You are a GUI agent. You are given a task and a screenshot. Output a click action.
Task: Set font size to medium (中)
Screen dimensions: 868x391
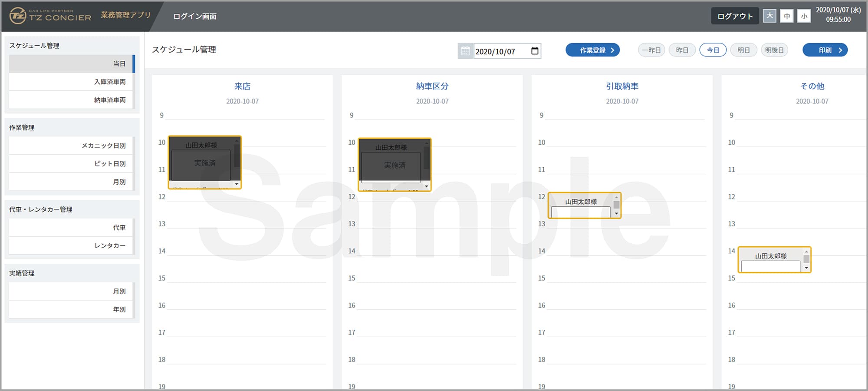tap(786, 17)
